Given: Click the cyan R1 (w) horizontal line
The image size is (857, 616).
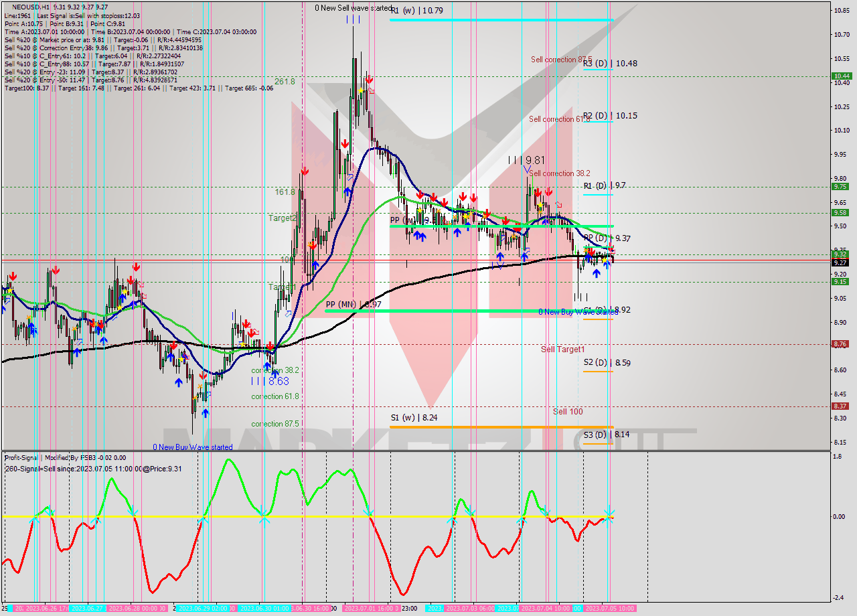Looking at the screenshot, I should (502, 20).
